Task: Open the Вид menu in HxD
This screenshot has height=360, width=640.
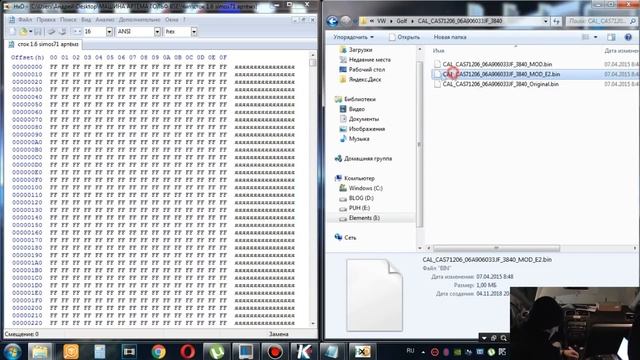Action: tap(86, 20)
